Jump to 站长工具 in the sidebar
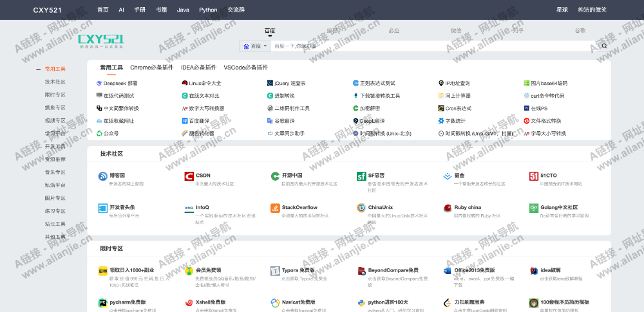 [x=55, y=224]
